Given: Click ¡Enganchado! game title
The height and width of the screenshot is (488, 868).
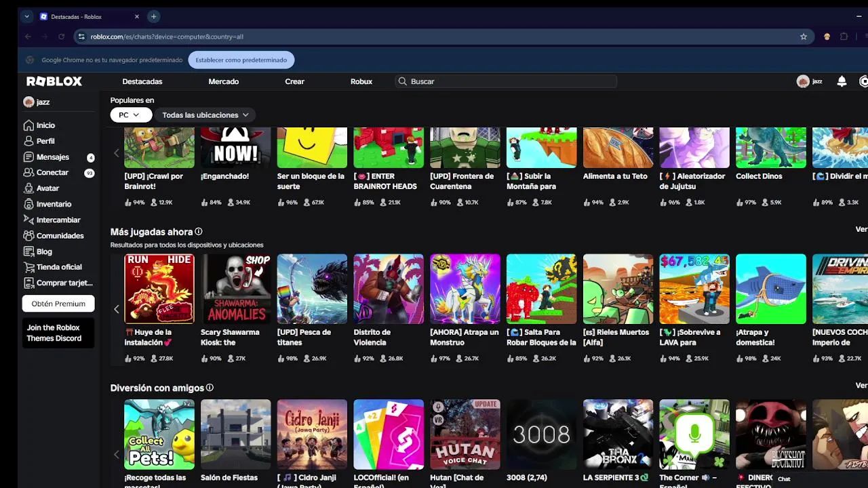Looking at the screenshot, I should coord(224,176).
